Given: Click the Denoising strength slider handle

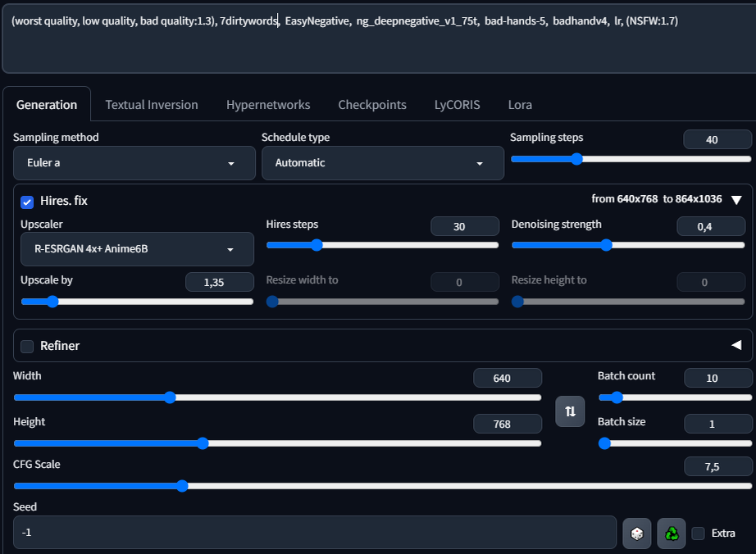Looking at the screenshot, I should point(606,245).
